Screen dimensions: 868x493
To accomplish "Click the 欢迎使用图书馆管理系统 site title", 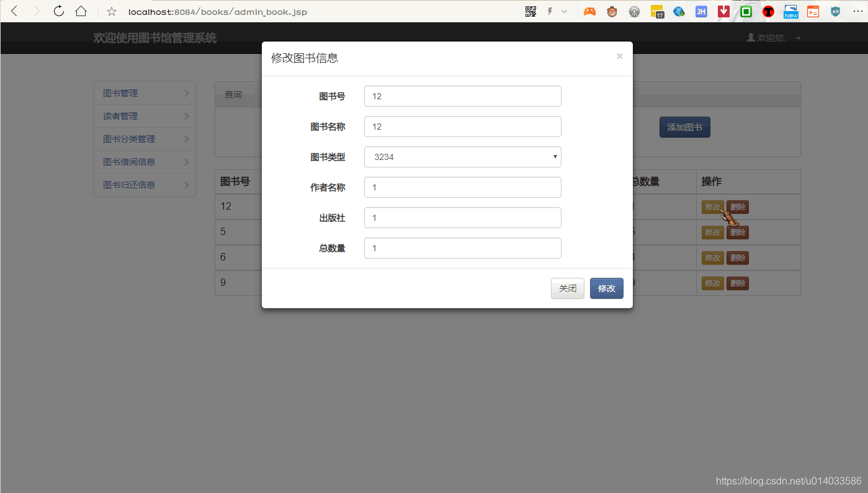I will pos(155,38).
